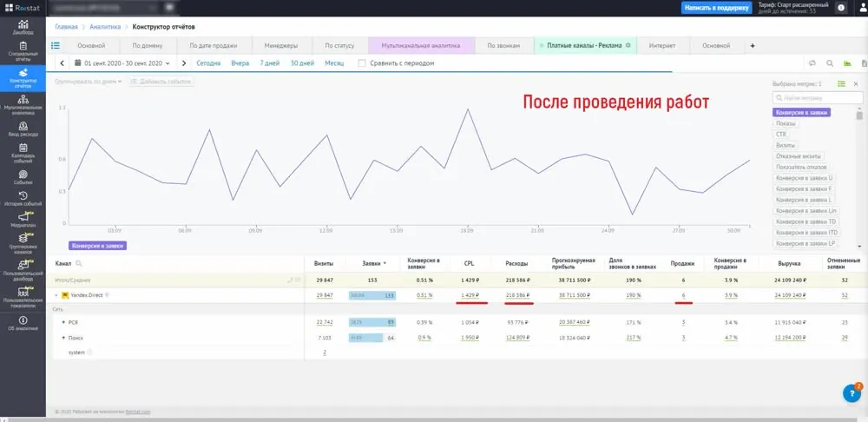This screenshot has width=868, height=422.
Task: Toggle the green chart icon in the toolbar
Action: [847, 63]
